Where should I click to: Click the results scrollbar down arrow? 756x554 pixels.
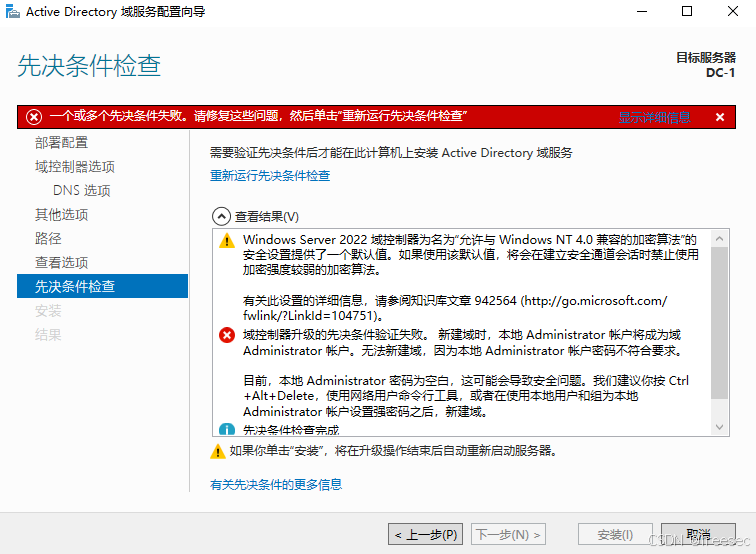pos(720,427)
